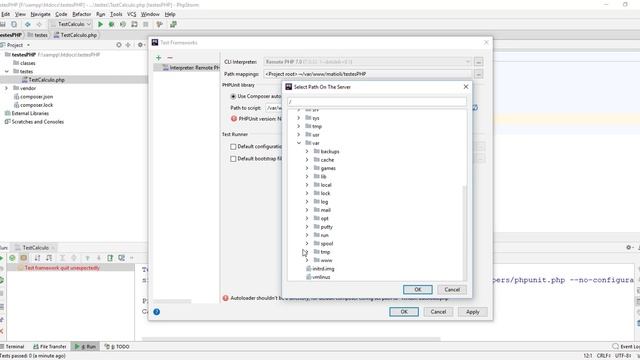640x360 pixels.
Task: Select the Interpreter: Remote PHP entry
Action: pyautogui.click(x=187, y=68)
